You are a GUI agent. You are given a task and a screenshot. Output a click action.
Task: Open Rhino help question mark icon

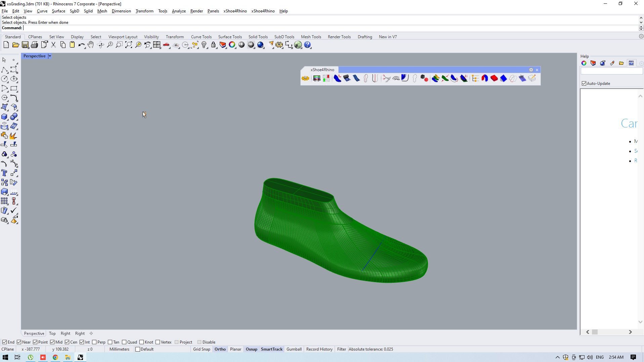click(x=307, y=45)
